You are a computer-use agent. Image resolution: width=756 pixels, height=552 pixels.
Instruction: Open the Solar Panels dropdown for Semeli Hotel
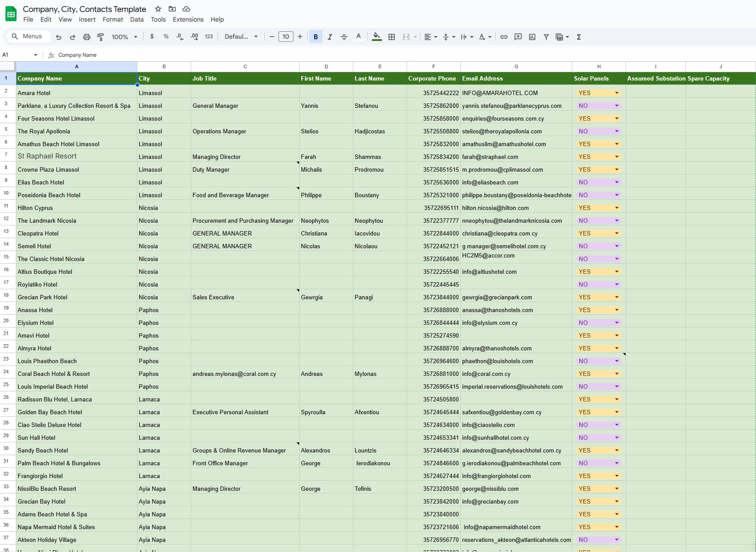(x=617, y=246)
